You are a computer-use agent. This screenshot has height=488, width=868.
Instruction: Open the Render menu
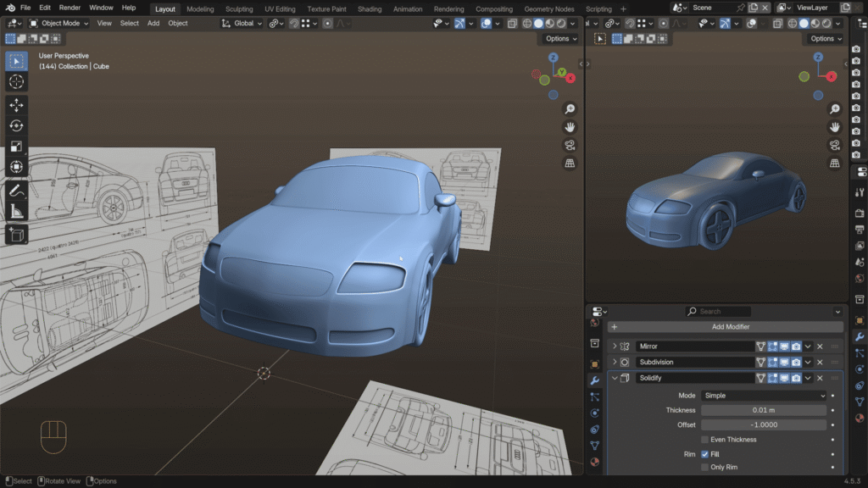click(x=70, y=8)
